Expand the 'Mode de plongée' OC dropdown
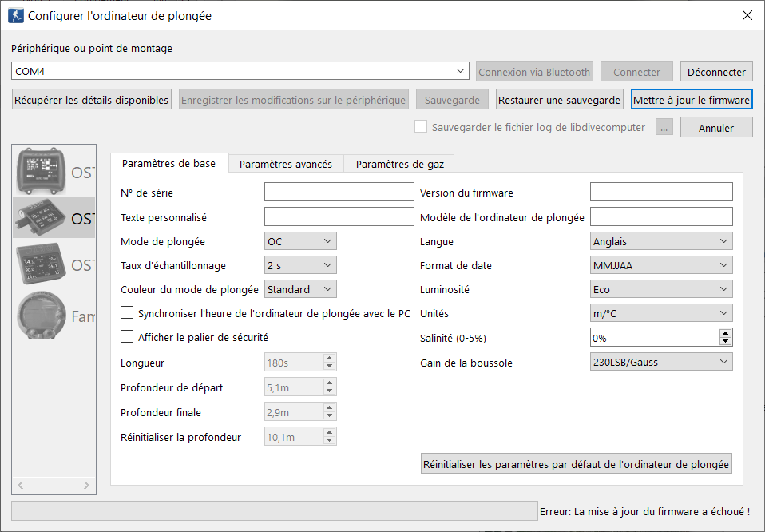Image resolution: width=765 pixels, height=532 pixels. coord(300,241)
